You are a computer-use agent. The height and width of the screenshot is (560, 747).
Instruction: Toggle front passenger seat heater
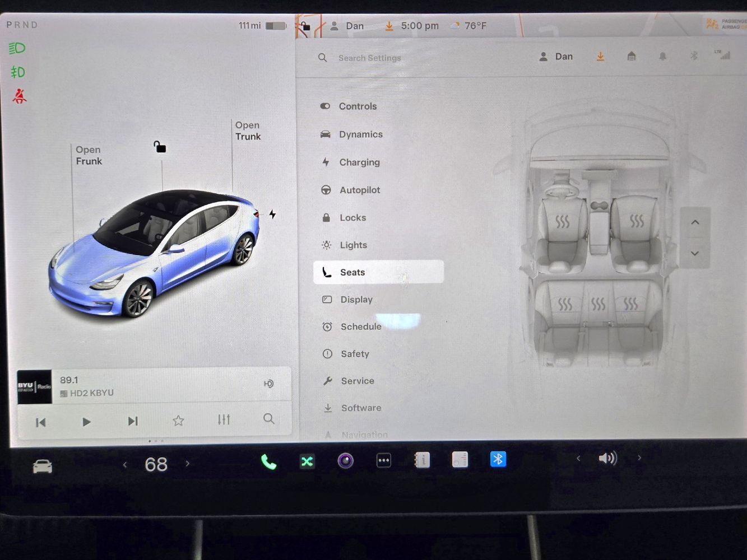637,220
